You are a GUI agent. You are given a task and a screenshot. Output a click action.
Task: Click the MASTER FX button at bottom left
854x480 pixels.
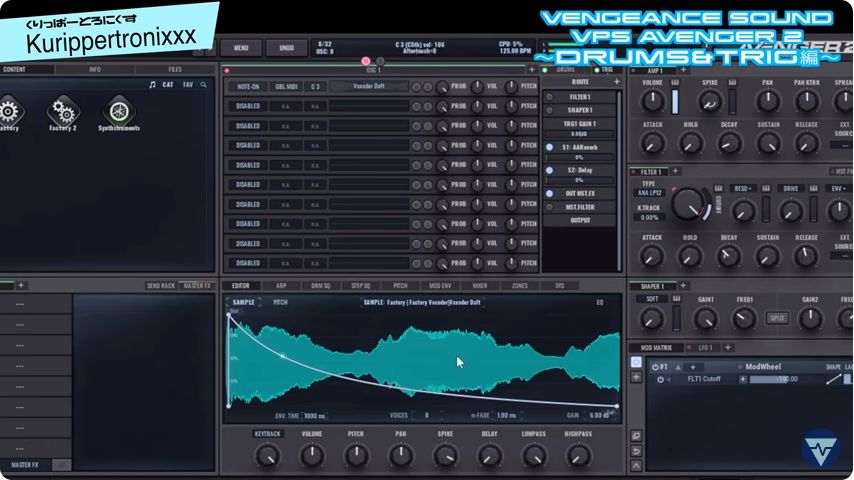(25, 465)
